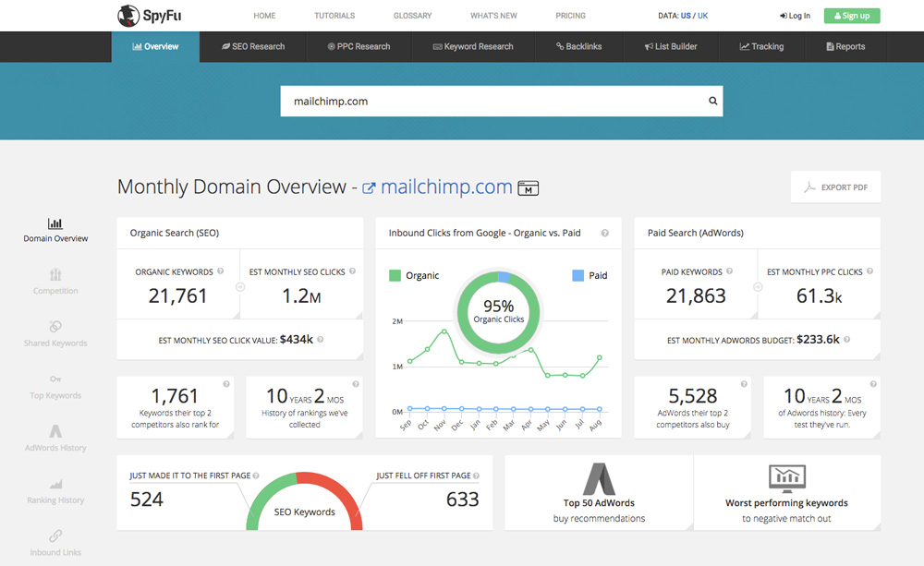Open the What's New link

tap(493, 16)
